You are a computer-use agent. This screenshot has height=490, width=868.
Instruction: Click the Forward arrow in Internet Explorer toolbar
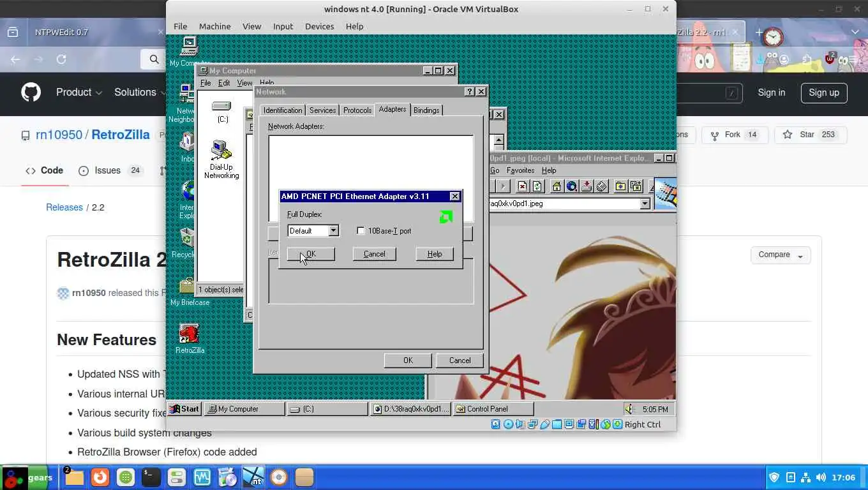point(503,186)
